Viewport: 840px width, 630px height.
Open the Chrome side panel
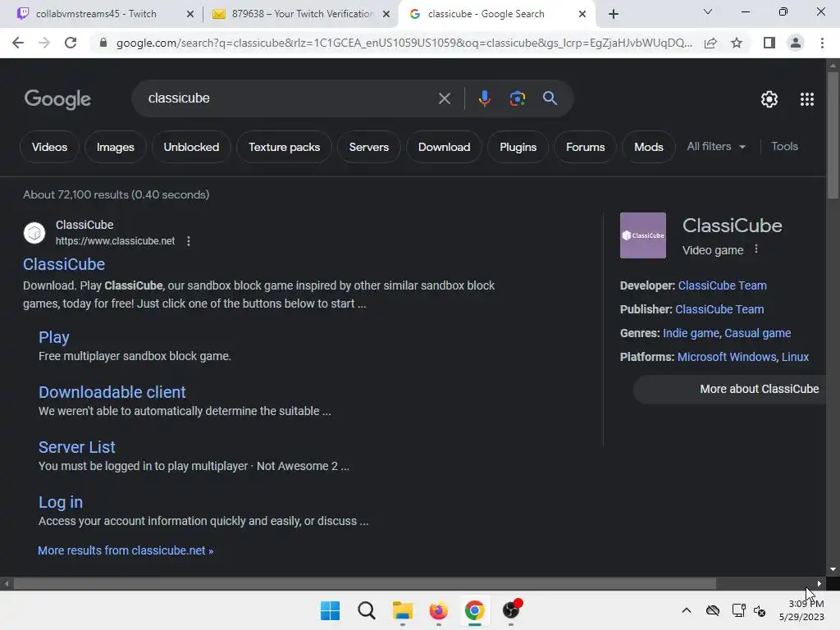769,43
